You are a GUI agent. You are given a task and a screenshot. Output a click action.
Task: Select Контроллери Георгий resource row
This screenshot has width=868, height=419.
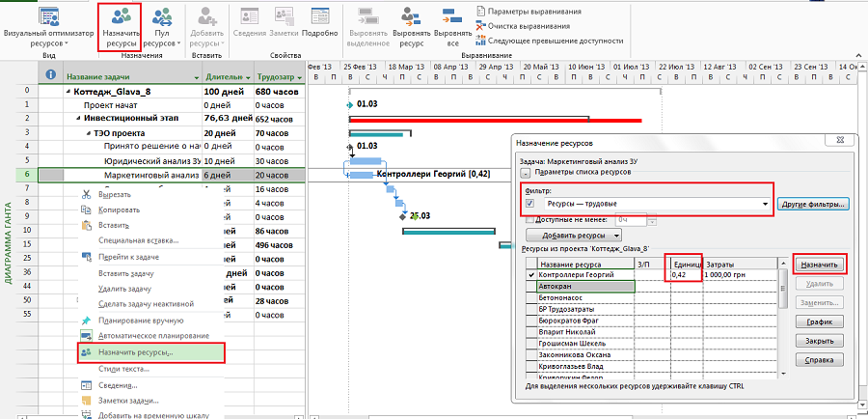pyautogui.click(x=585, y=275)
